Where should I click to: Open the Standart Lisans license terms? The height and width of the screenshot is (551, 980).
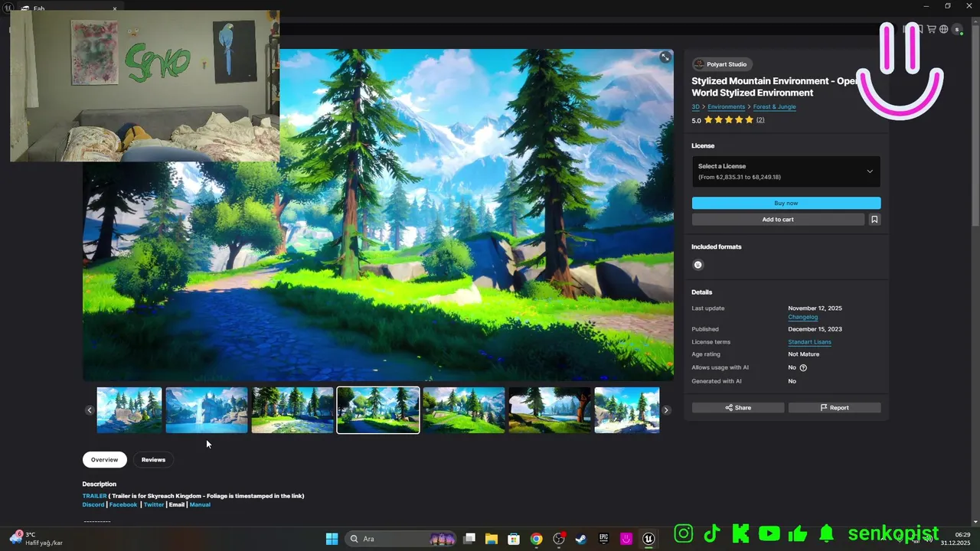tap(809, 342)
